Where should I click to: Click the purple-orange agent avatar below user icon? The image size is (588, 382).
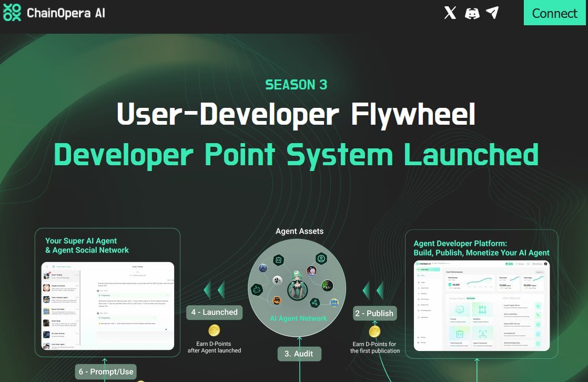pos(312,270)
